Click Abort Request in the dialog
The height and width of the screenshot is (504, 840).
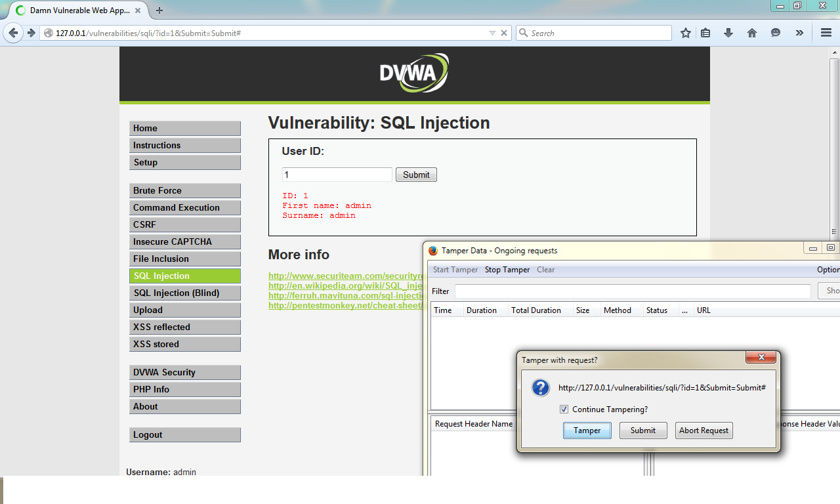pyautogui.click(x=703, y=430)
